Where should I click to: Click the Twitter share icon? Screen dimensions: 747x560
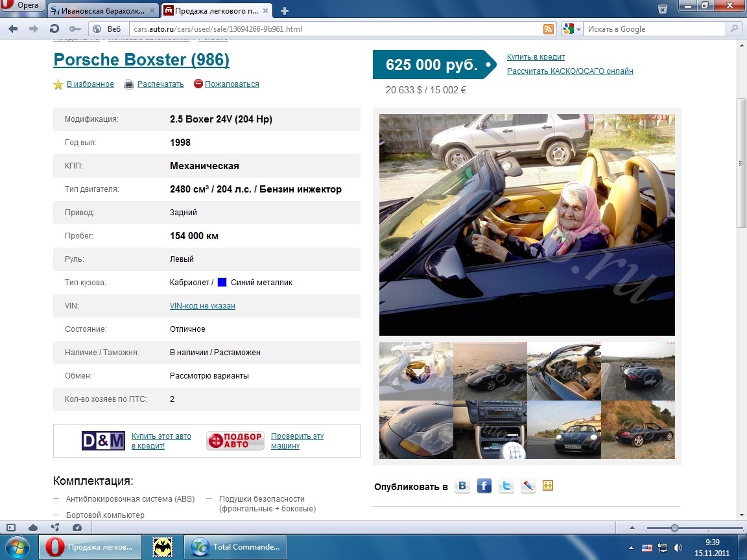point(506,486)
